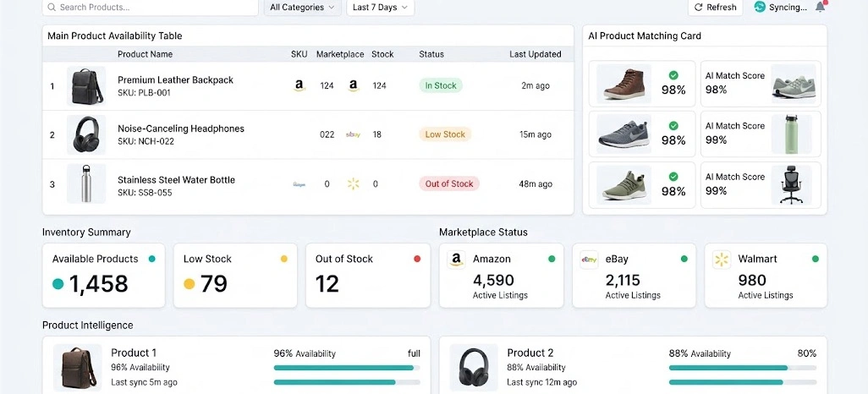868x394 pixels.
Task: Sort by Last Updated column header
Action: [536, 54]
